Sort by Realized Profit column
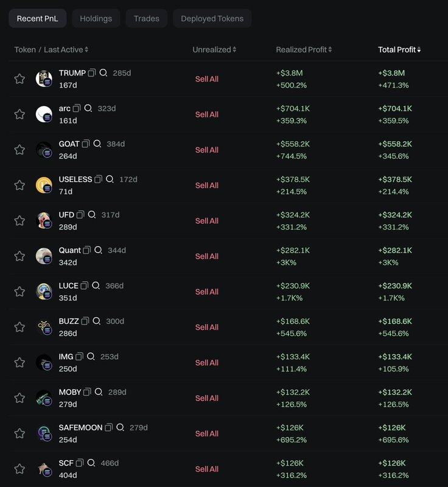 [304, 49]
